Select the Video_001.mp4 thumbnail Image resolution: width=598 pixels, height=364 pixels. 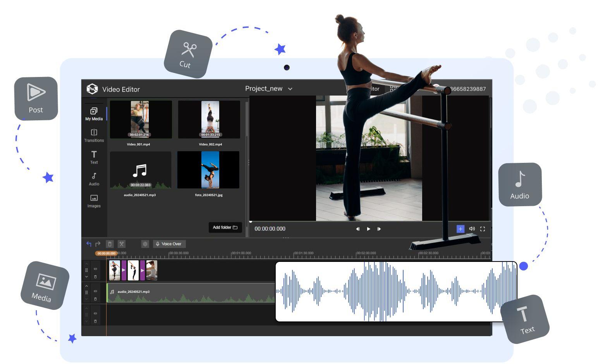[141, 120]
